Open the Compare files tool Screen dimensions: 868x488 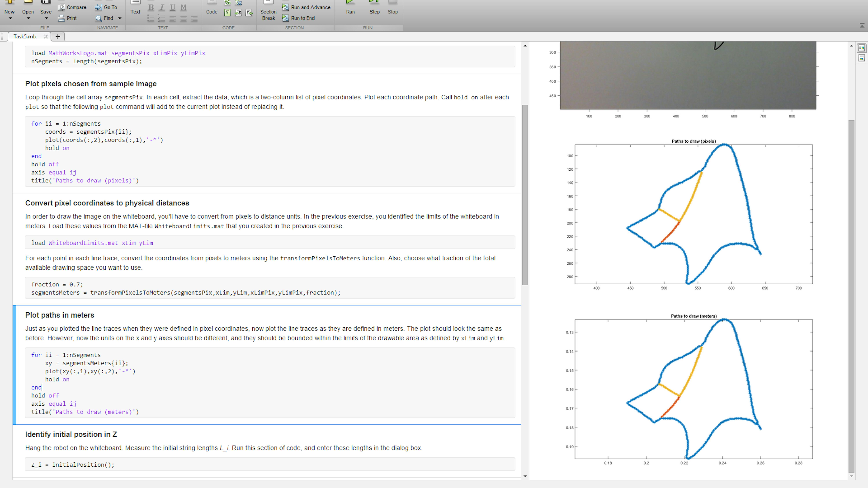click(x=72, y=7)
